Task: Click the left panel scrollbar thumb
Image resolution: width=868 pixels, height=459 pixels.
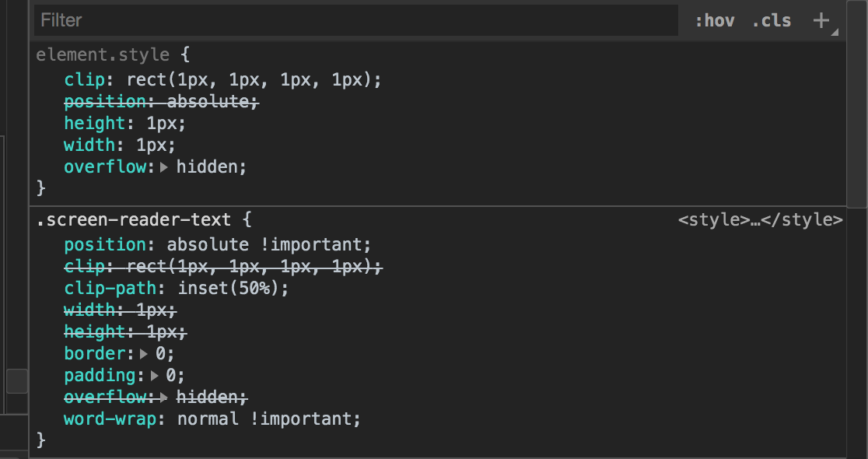Action: click(x=16, y=381)
